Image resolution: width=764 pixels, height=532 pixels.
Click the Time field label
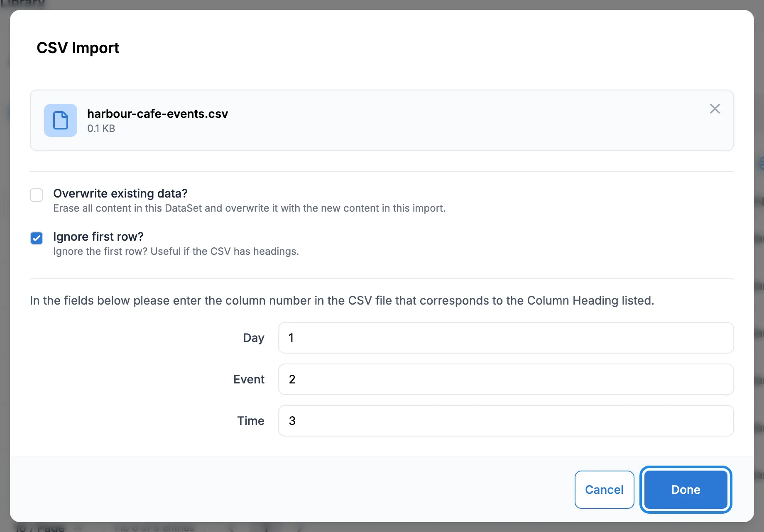(251, 421)
